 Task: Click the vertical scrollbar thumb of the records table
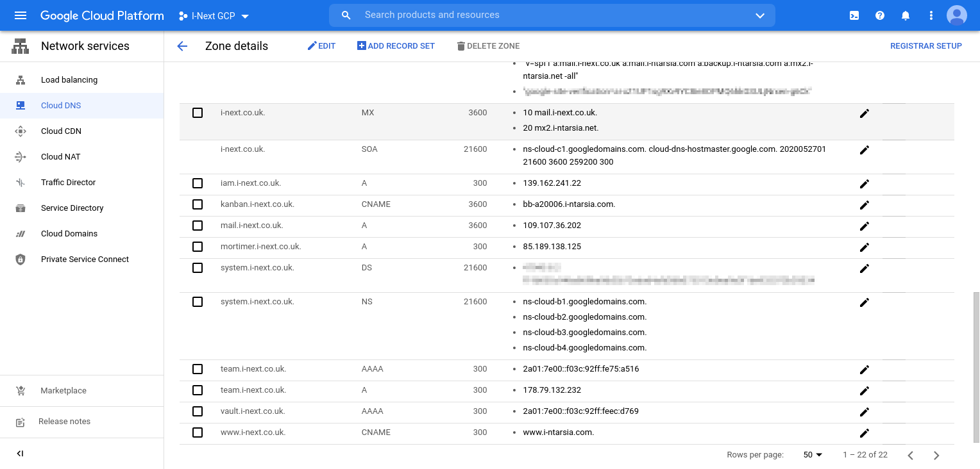pos(976,366)
